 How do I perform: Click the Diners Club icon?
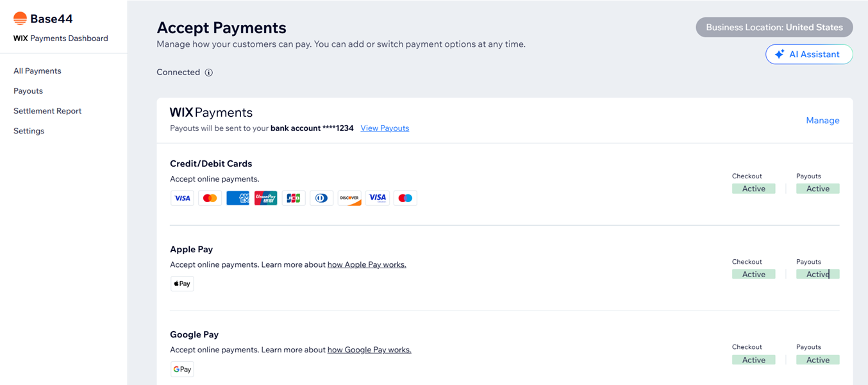(x=321, y=198)
